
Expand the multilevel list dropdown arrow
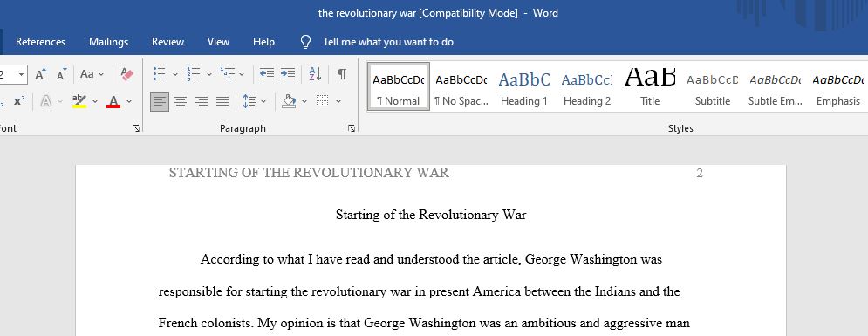click(242, 74)
